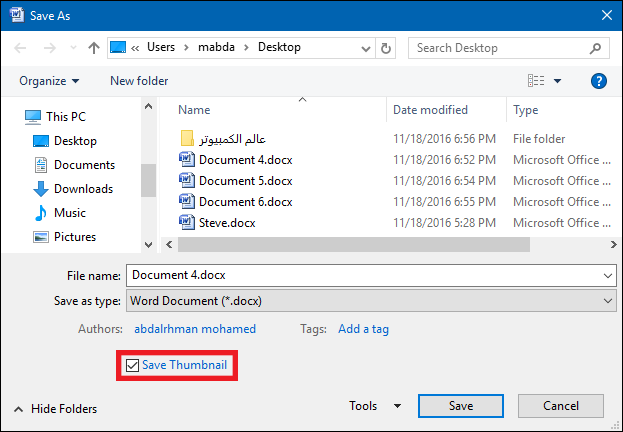Image resolution: width=623 pixels, height=432 pixels.
Task: Expand the address bar previous locations dropdown
Action: point(366,48)
